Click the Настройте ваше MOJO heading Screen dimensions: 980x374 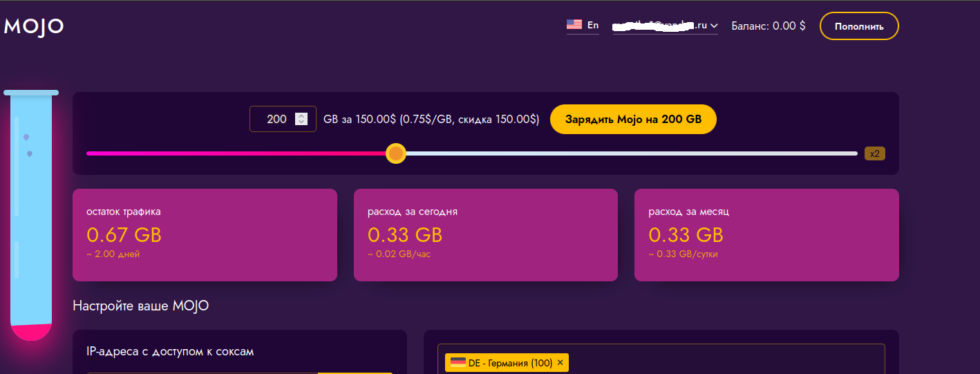[141, 306]
